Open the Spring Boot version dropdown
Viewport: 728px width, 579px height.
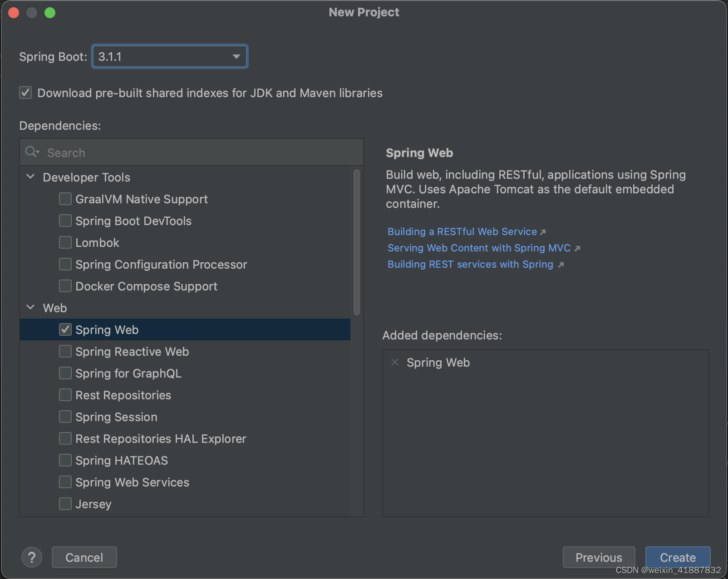click(x=170, y=57)
